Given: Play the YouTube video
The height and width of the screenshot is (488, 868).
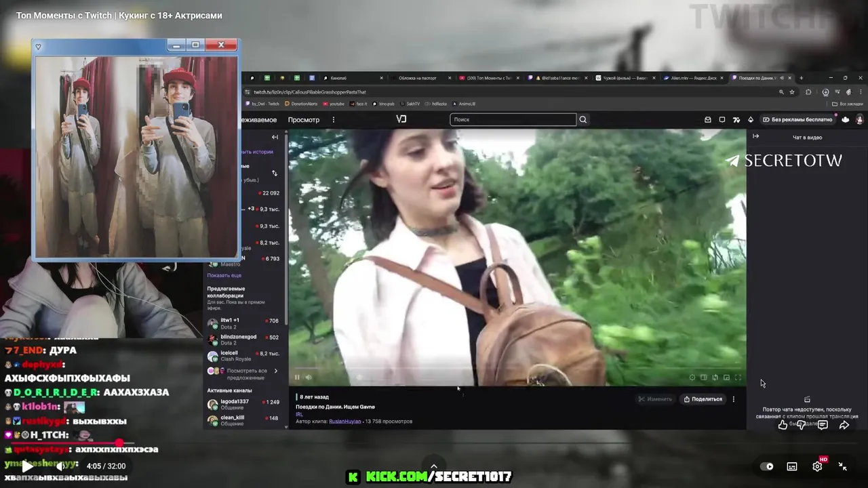Looking at the screenshot, I should (x=27, y=466).
